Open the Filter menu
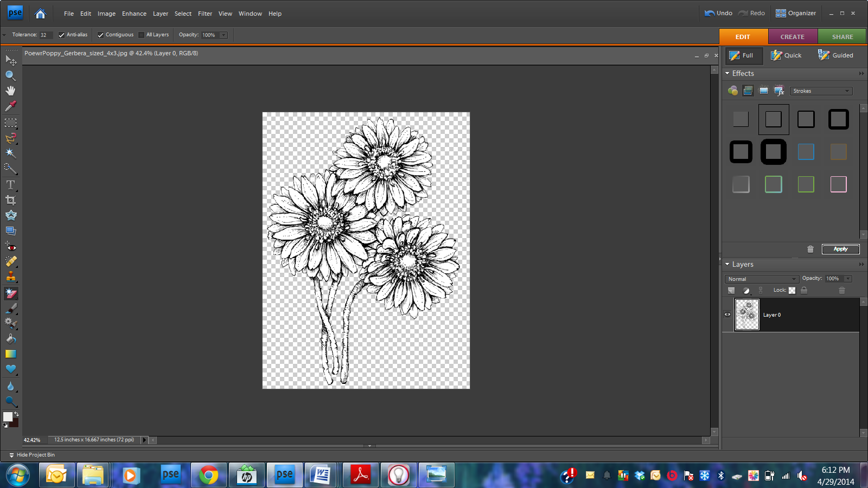The width and height of the screenshot is (868, 488). (205, 14)
